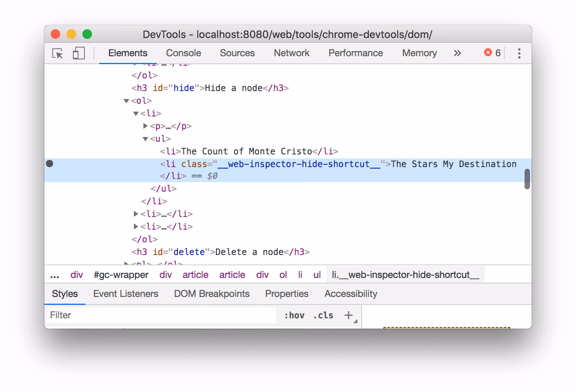Viewport: 576px width, 392px height.
Task: Click the plus new style rule icon
Action: pyautogui.click(x=349, y=315)
